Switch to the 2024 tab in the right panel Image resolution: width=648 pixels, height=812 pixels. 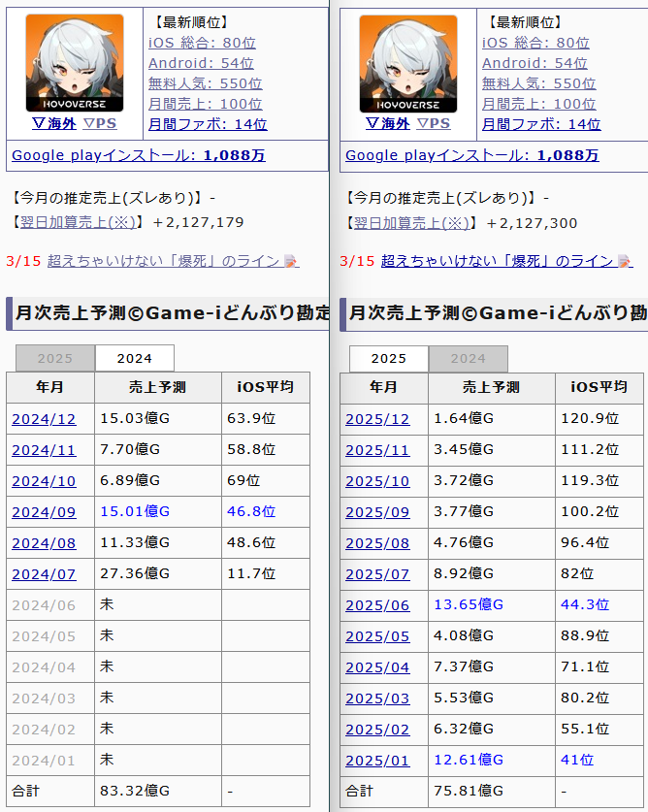coord(469,359)
